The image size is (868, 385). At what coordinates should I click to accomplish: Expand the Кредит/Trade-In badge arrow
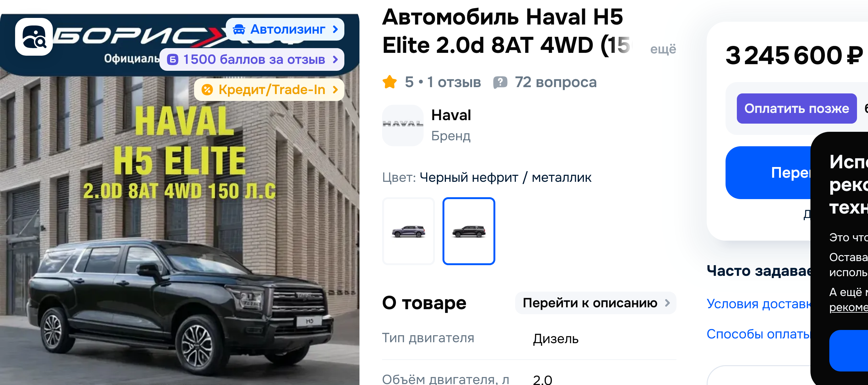335,90
